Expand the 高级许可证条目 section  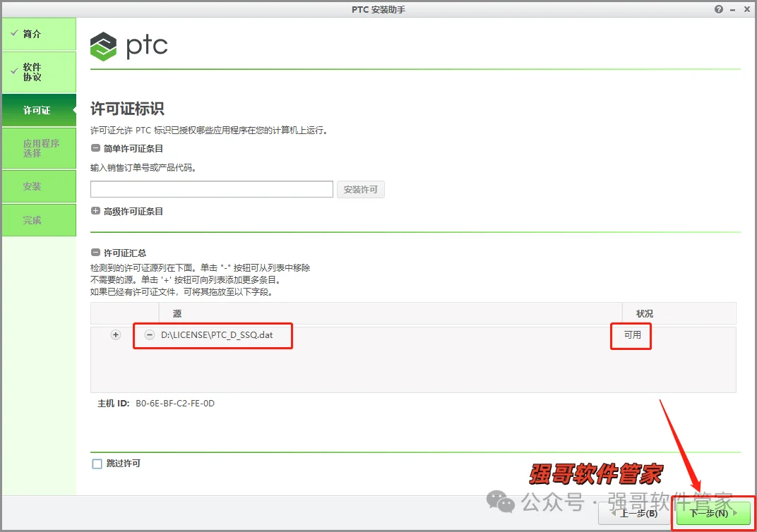[x=95, y=211]
